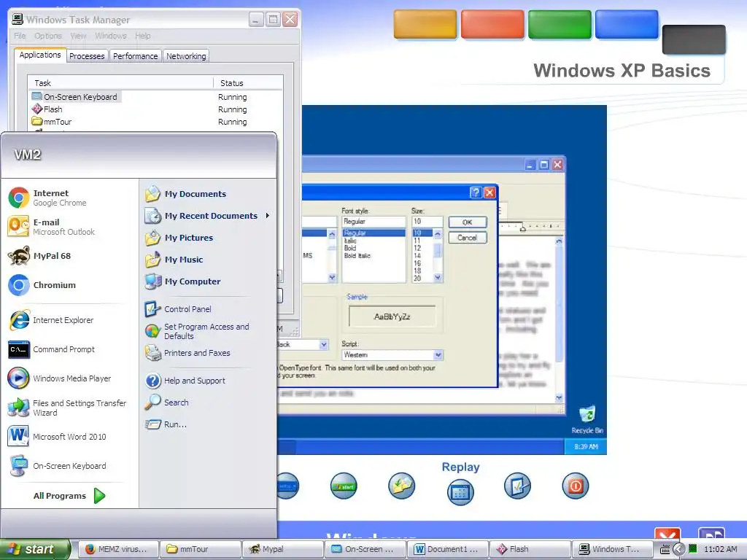
Task: Select Flash task in Task Manager
Action: pyautogui.click(x=155, y=109)
